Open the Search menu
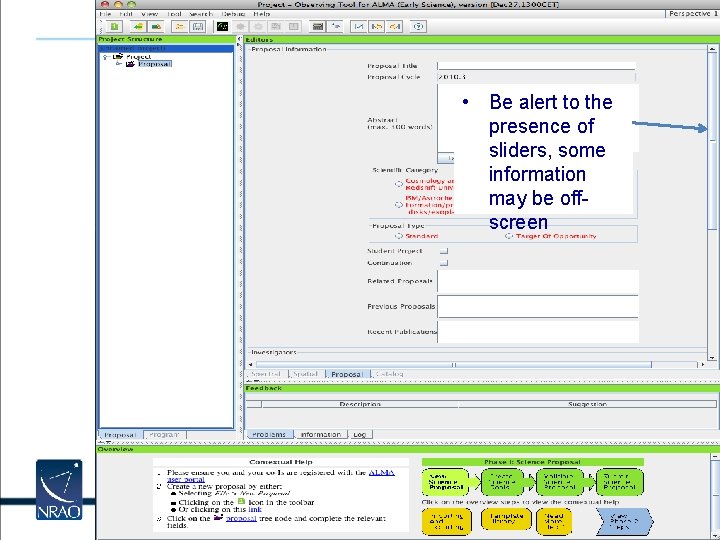720x540 pixels. pyautogui.click(x=201, y=14)
